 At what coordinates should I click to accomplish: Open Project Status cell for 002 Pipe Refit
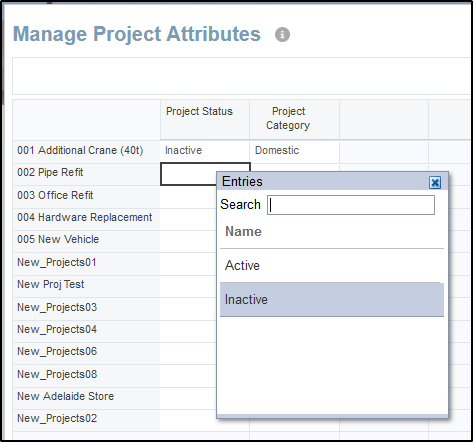tap(205, 174)
